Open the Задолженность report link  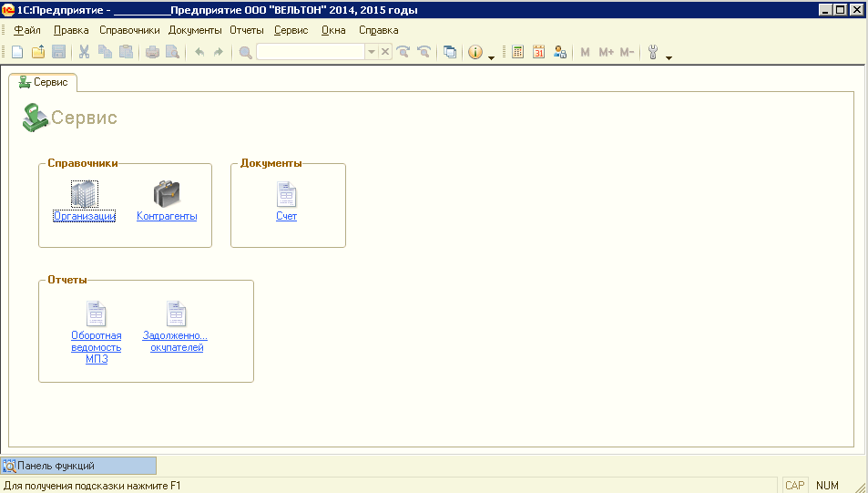(176, 341)
